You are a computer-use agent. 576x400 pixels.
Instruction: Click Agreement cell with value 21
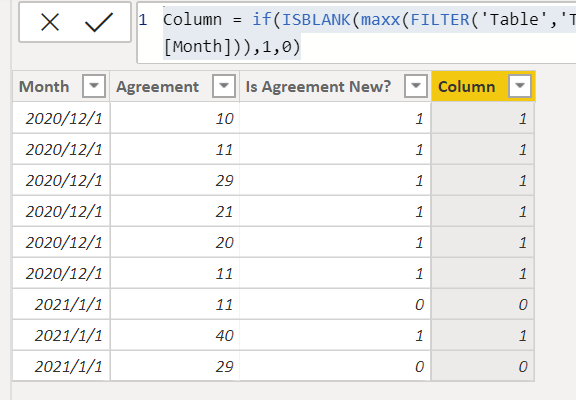tap(175, 211)
